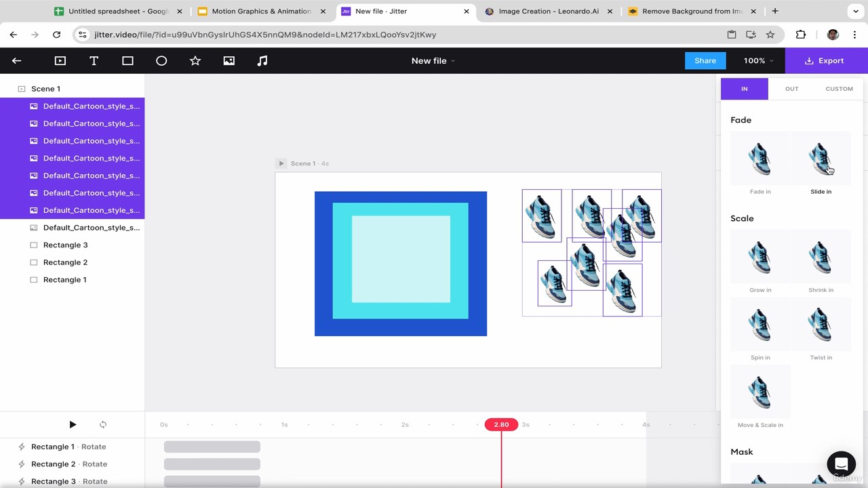Open browser extensions puzzle icon
The height and width of the screenshot is (488, 868).
pyautogui.click(x=801, y=35)
